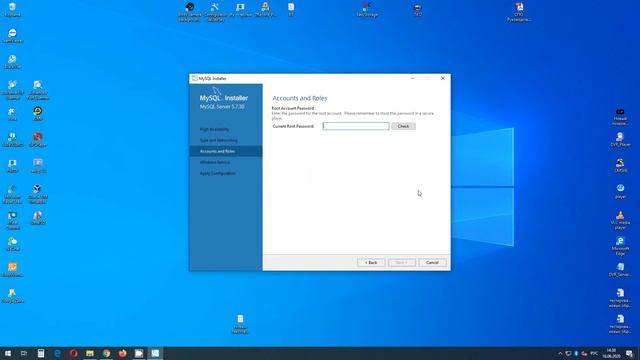The image size is (640, 360).
Task: Open the Recycle Bin desktop icon
Action: pos(12,9)
